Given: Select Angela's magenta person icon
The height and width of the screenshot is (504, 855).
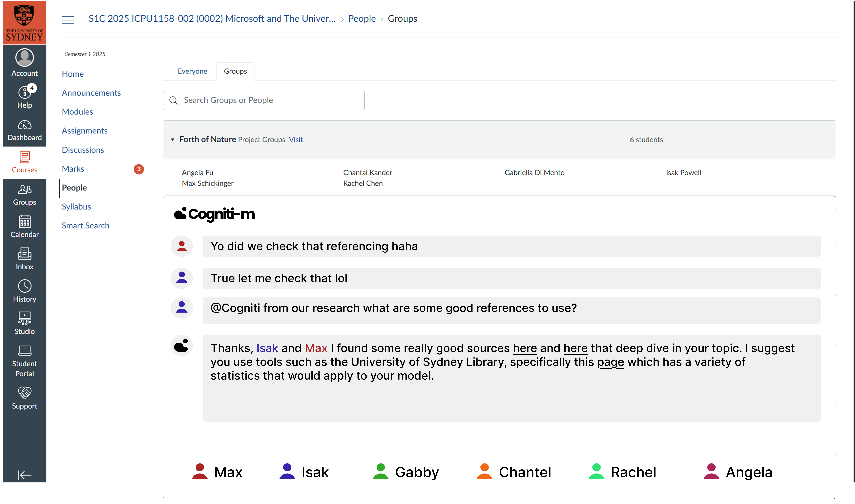Looking at the screenshot, I should pos(711,471).
